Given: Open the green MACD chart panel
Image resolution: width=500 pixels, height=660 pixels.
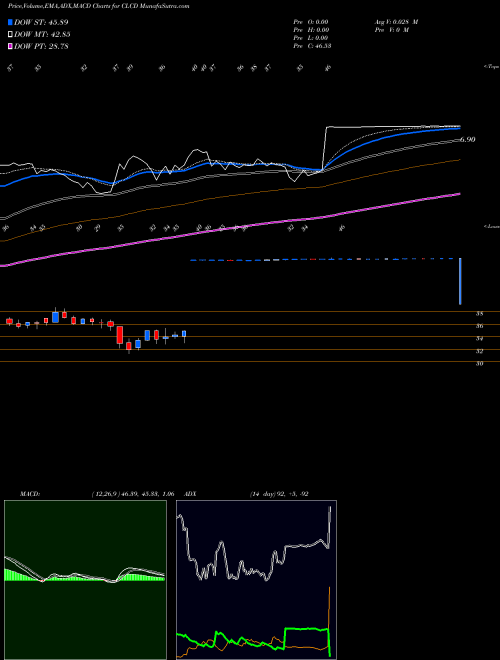Looking at the screenshot, I should pos(85,580).
